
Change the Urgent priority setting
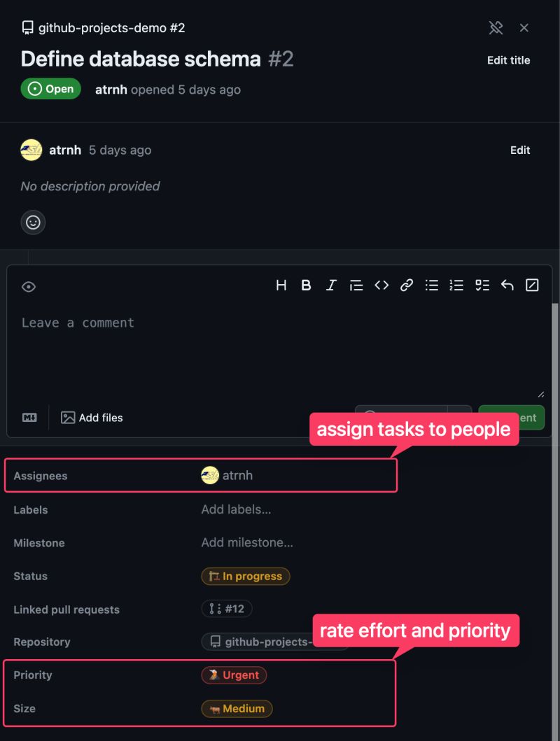pos(234,675)
